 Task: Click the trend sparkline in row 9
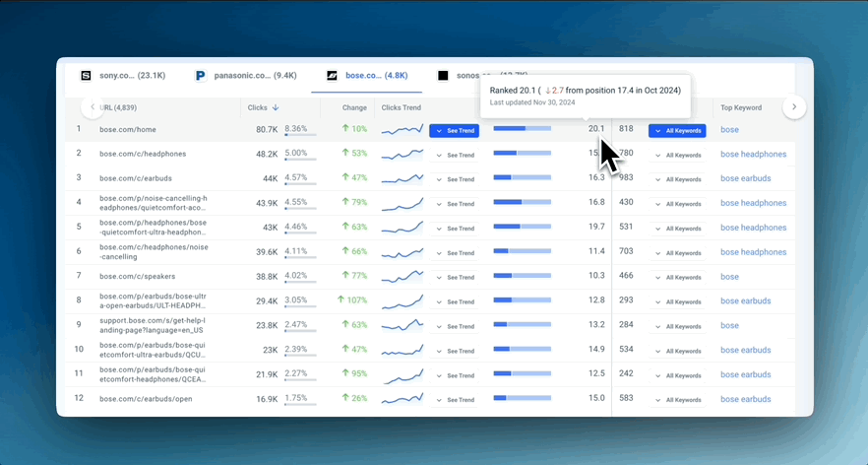[x=403, y=325]
